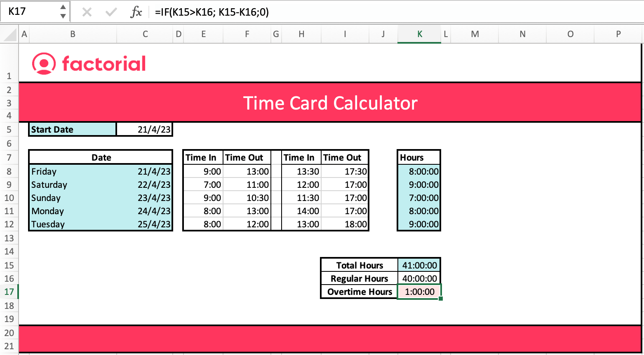644x355 pixels.
Task: Select Friday's 9:00 Time In cell
Action: click(203, 171)
